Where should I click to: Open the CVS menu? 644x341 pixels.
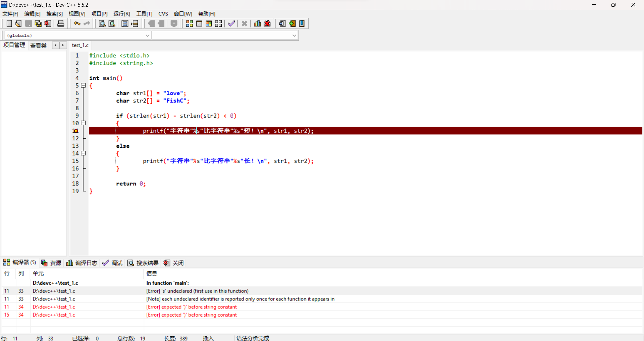163,14
